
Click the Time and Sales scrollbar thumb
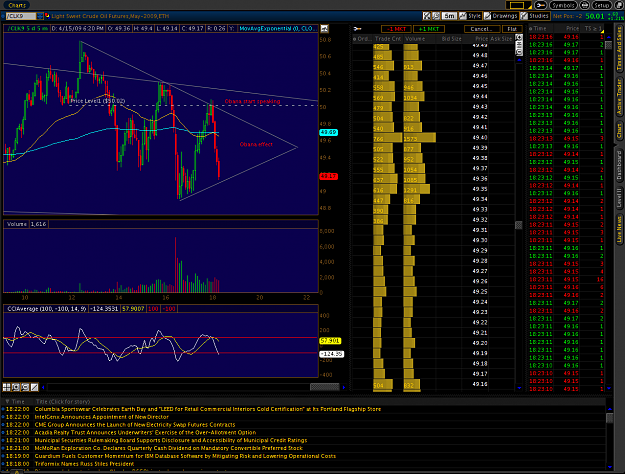(609, 45)
